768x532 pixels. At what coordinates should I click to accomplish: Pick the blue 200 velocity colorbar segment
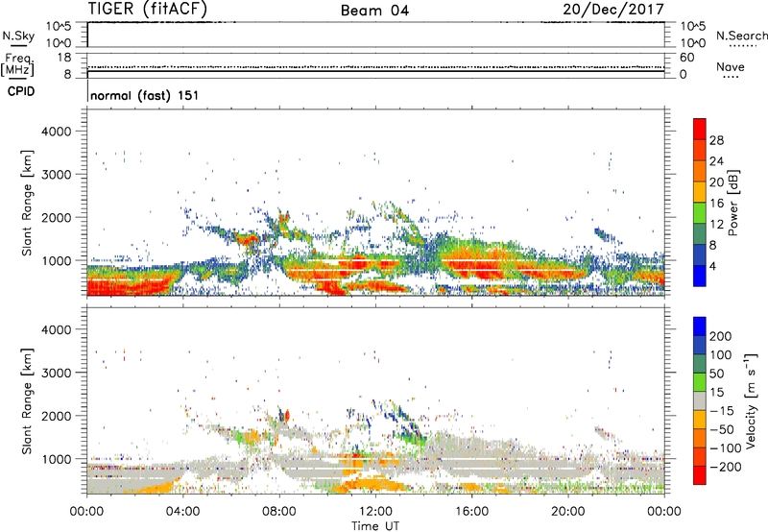pos(700,326)
